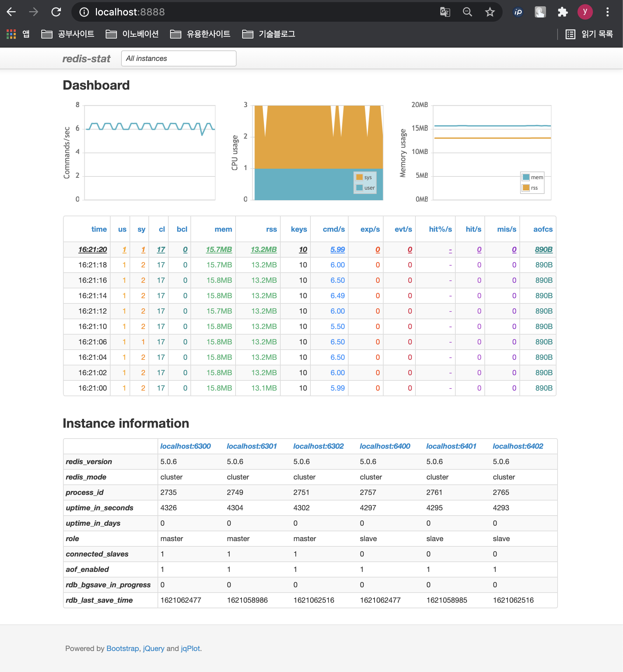Click the Commands/sec chart
This screenshot has height=672, width=623.
(150, 153)
